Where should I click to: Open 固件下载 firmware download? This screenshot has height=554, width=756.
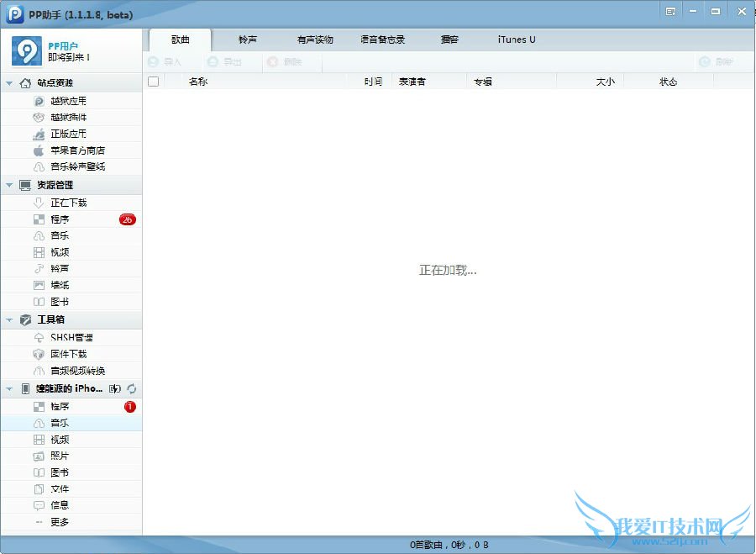pyautogui.click(x=68, y=354)
